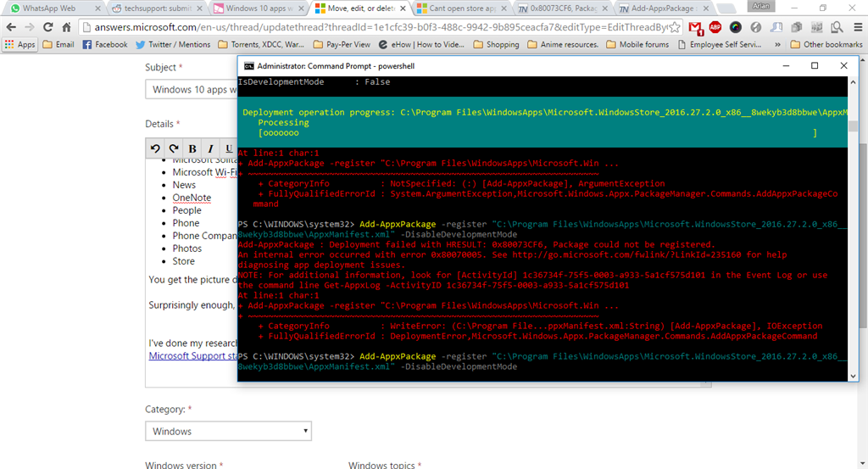This screenshot has height=469, width=868.
Task: Open the browser home page
Action: (66, 27)
